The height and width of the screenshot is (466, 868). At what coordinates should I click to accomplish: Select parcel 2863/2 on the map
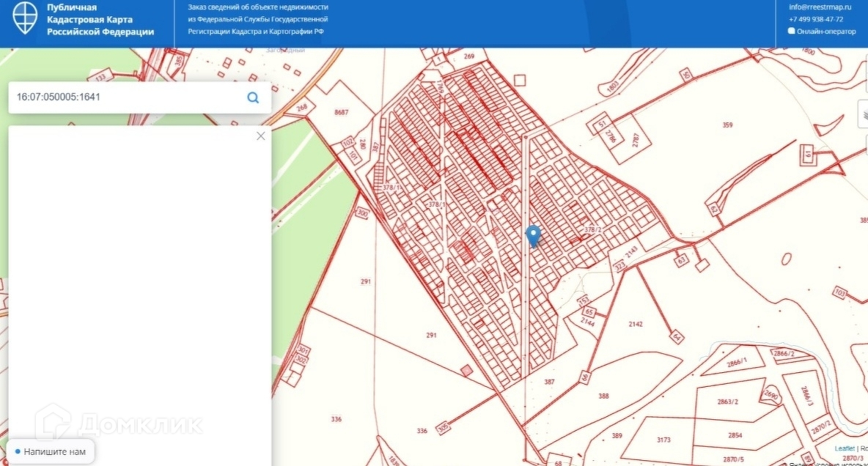tap(728, 402)
